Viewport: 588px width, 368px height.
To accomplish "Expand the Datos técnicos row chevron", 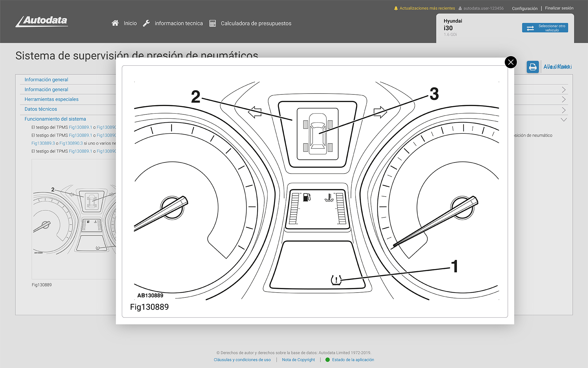I will (x=563, y=110).
